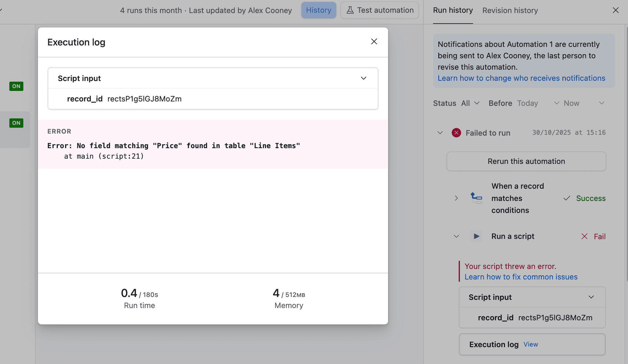Screen dimensions: 628x364
Task: Click View beside Execution log
Action: coord(531,344)
